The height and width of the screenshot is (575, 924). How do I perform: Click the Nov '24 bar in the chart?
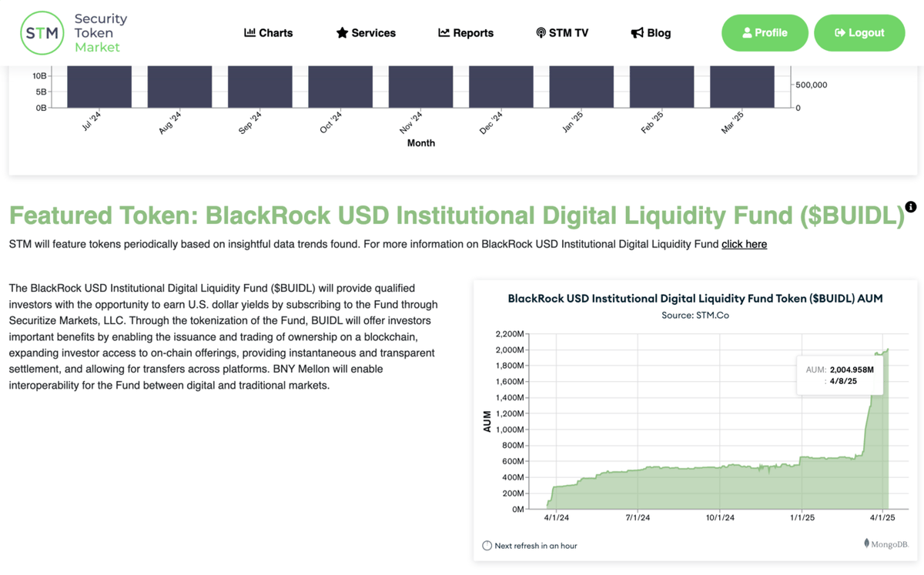click(x=421, y=86)
